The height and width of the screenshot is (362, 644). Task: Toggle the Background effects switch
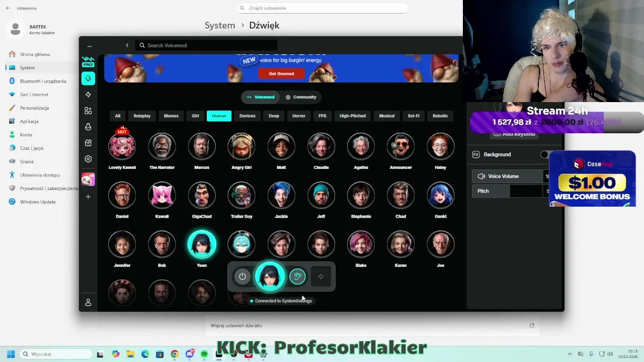545,154
